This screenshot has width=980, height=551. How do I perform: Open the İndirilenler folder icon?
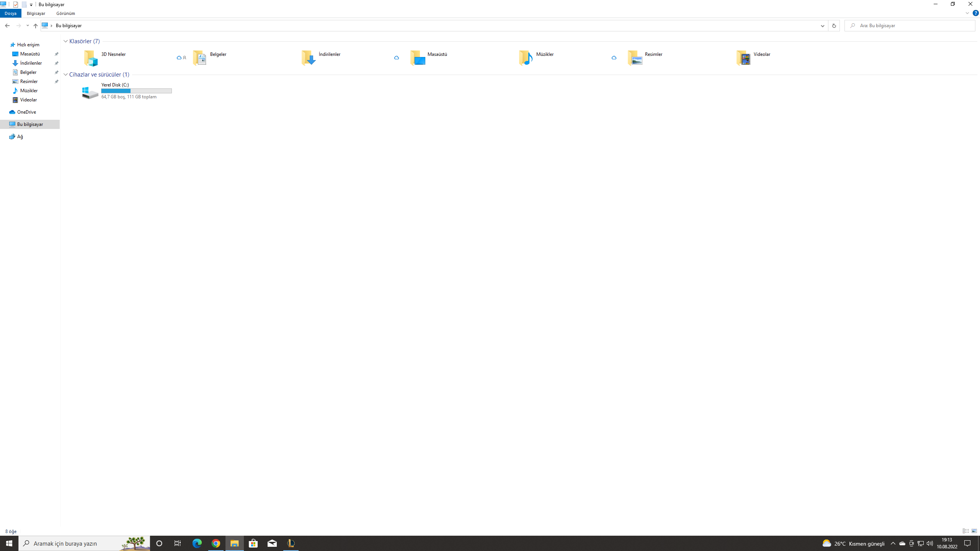(x=309, y=58)
